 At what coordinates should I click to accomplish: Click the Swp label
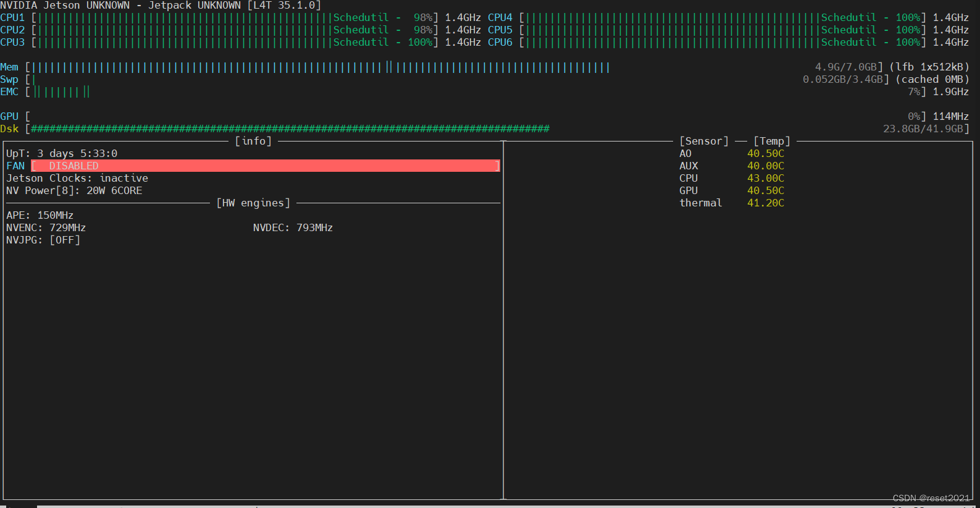pyautogui.click(x=9, y=79)
